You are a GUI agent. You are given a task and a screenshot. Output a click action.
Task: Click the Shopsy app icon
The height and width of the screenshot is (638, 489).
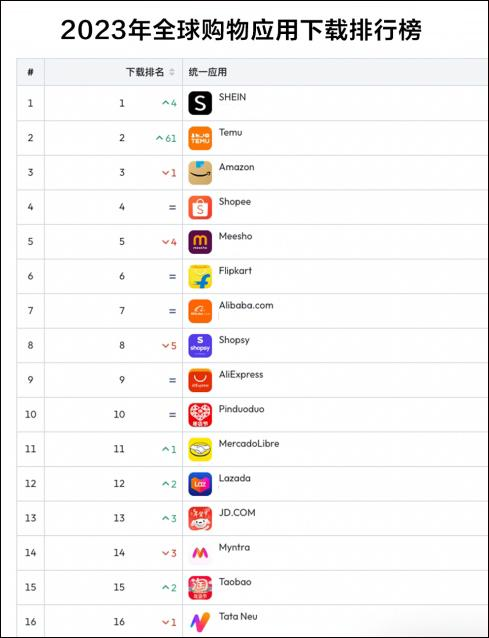pyautogui.click(x=200, y=345)
